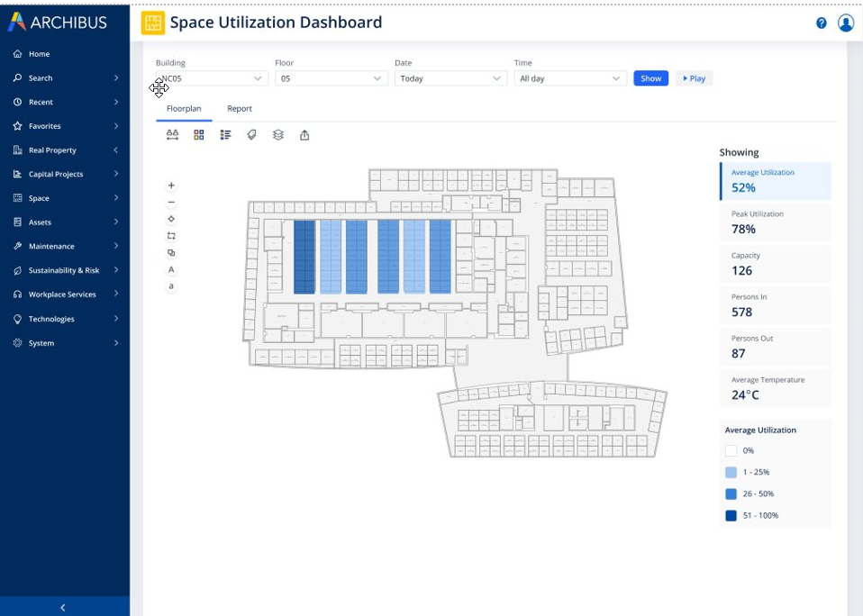Expand Workplace Services in sidebar

click(x=65, y=294)
